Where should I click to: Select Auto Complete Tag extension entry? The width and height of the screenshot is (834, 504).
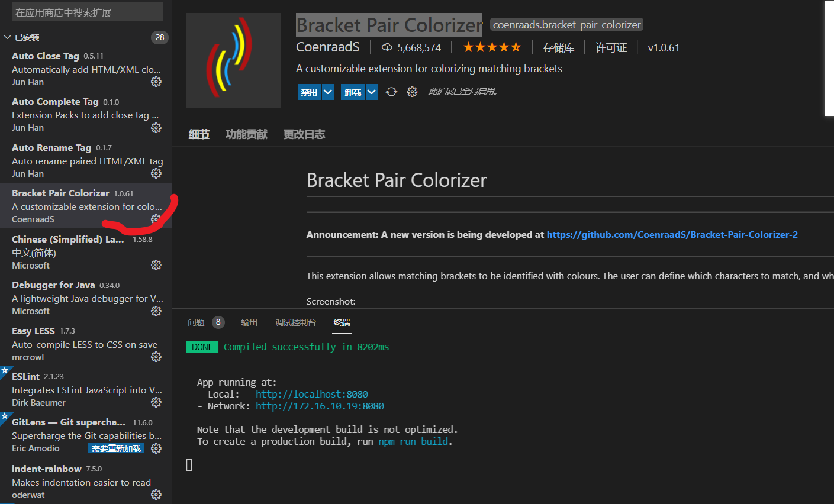86,114
